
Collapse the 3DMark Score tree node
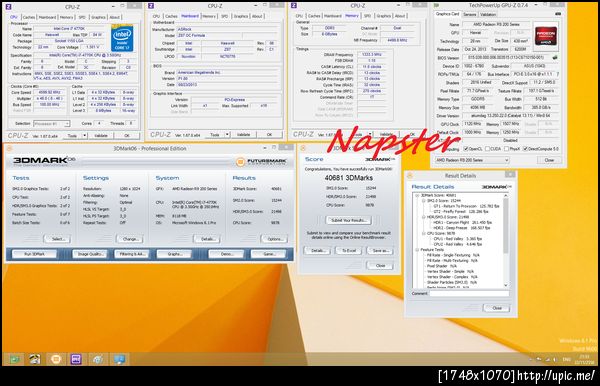(x=417, y=195)
